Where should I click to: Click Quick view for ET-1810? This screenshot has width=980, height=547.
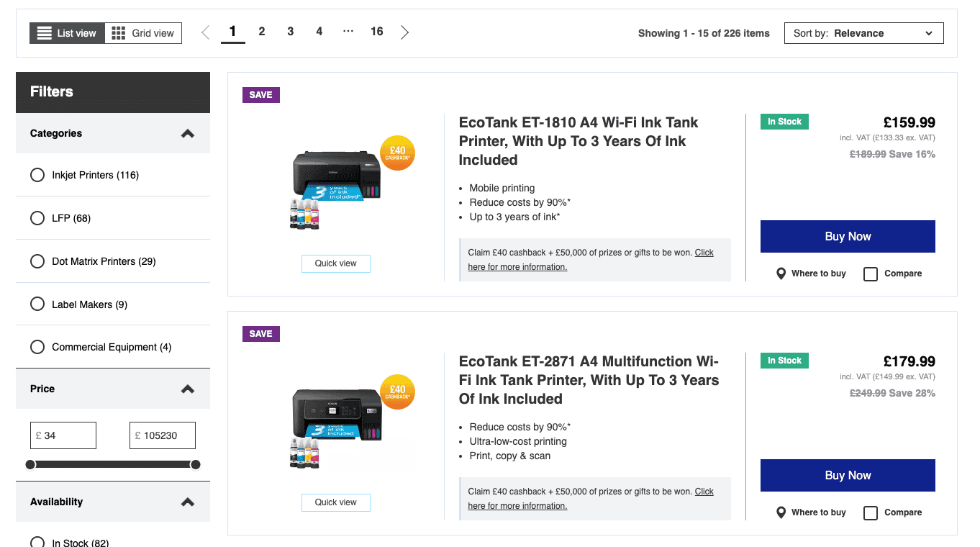click(335, 263)
